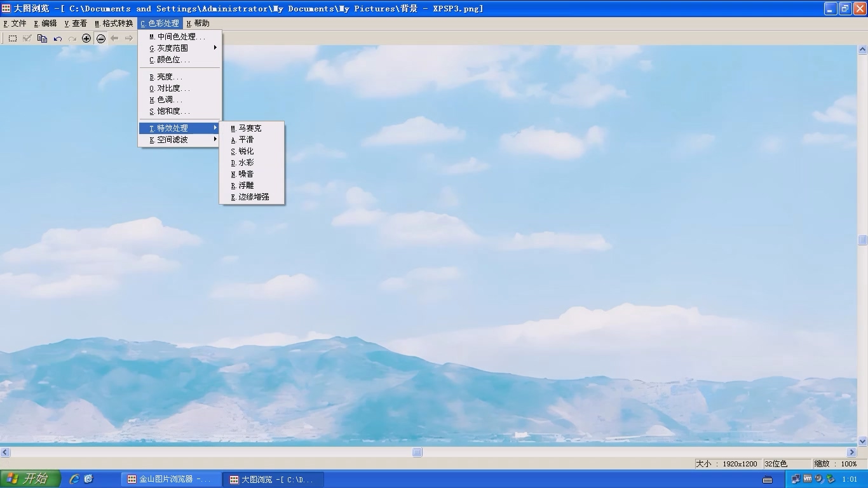Click the highlighted 特效处理 submenu entry
Screen dimensions: 868x488
click(x=180, y=128)
